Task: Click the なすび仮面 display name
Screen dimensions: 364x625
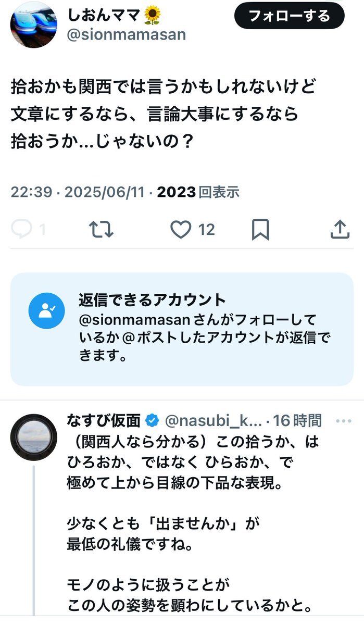Action: [x=104, y=420]
